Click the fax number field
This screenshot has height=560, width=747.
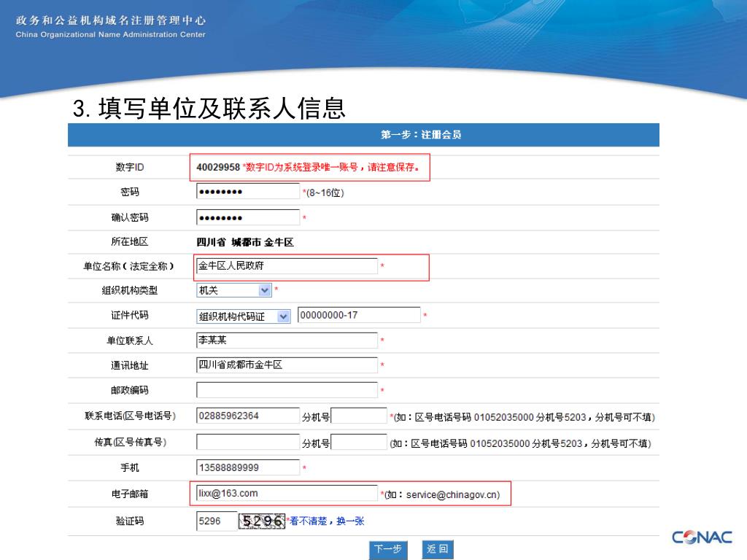point(248,442)
